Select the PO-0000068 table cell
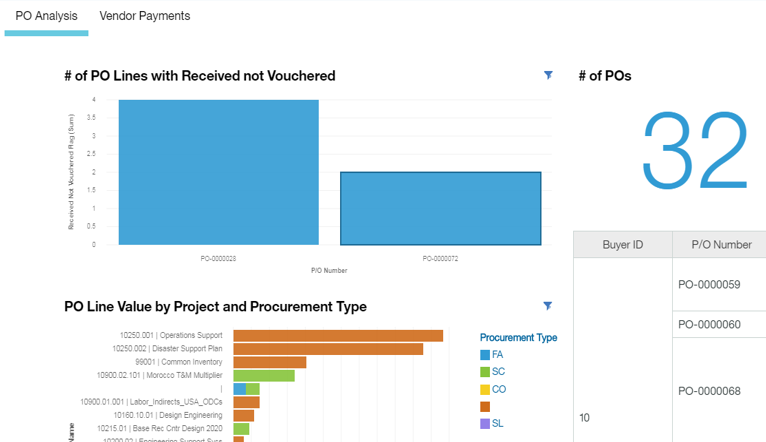 coord(709,390)
